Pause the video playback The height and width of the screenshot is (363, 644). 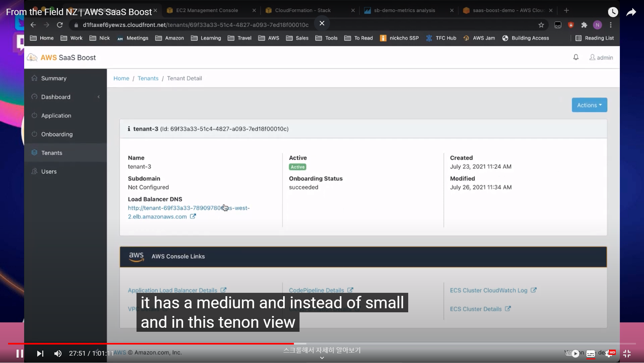(x=20, y=354)
